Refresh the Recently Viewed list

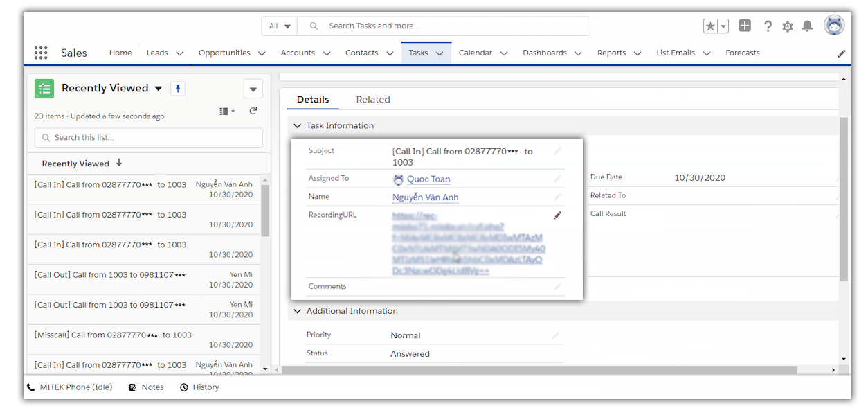253,111
